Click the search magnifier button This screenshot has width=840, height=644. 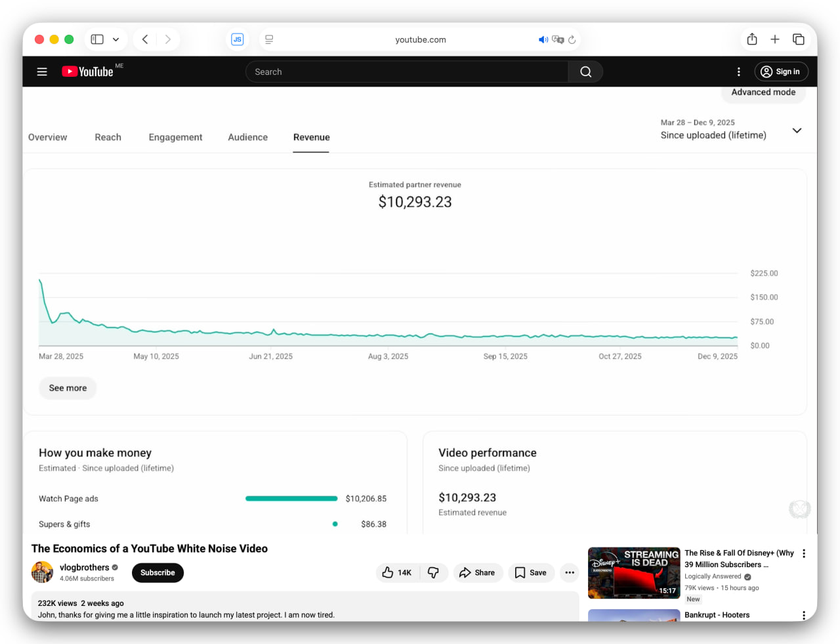tap(585, 72)
